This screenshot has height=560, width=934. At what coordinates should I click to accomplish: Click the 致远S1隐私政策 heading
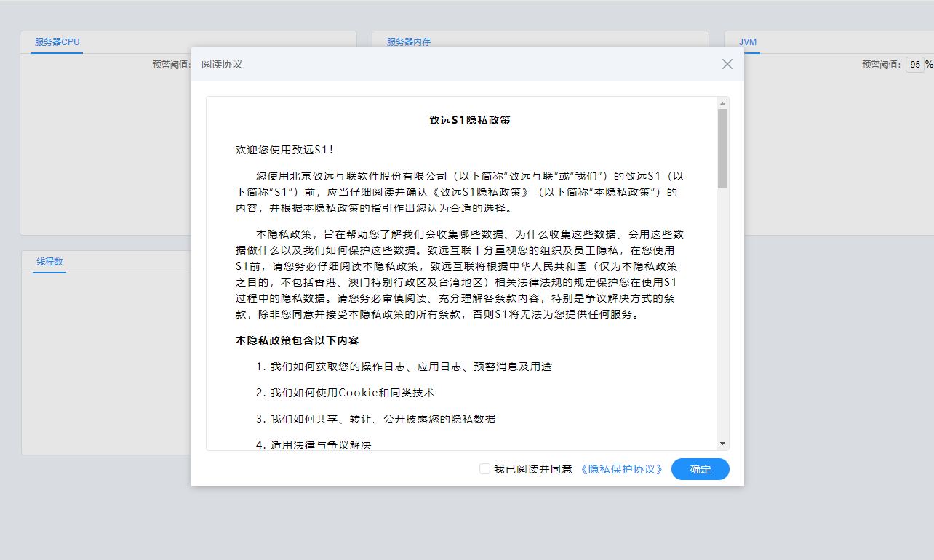tap(469, 120)
